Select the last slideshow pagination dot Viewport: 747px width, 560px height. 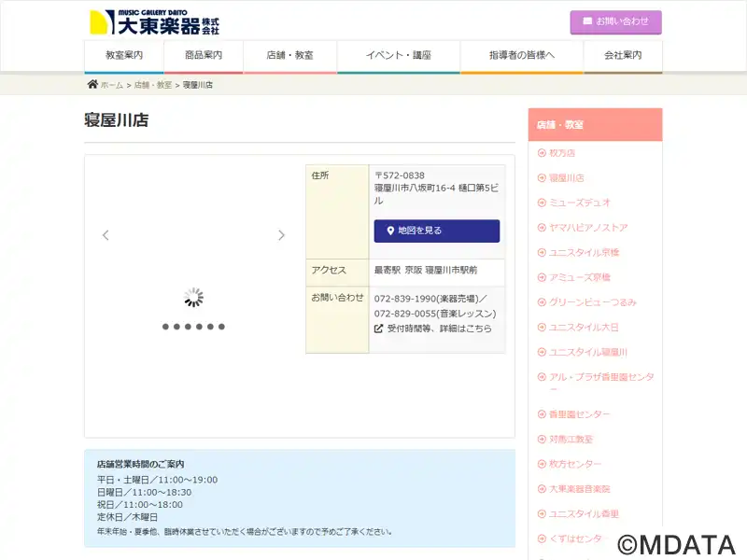click(221, 327)
